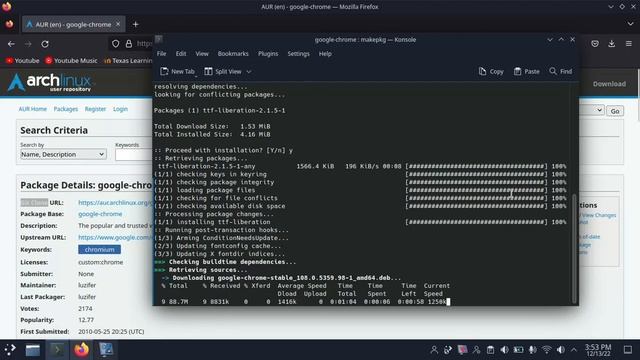The image size is (640, 360).
Task: Open the Konsole Help menu
Action: pos(325,54)
